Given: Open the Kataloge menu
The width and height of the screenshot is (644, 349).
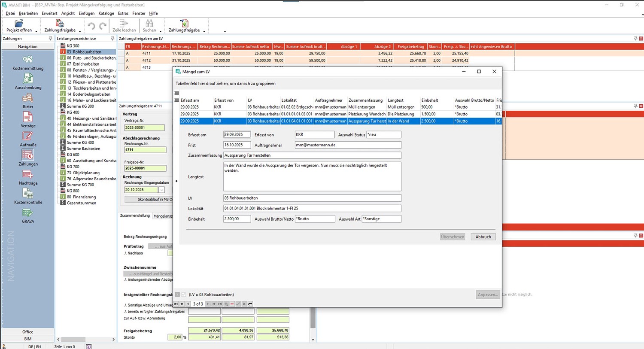Looking at the screenshot, I should [x=106, y=13].
